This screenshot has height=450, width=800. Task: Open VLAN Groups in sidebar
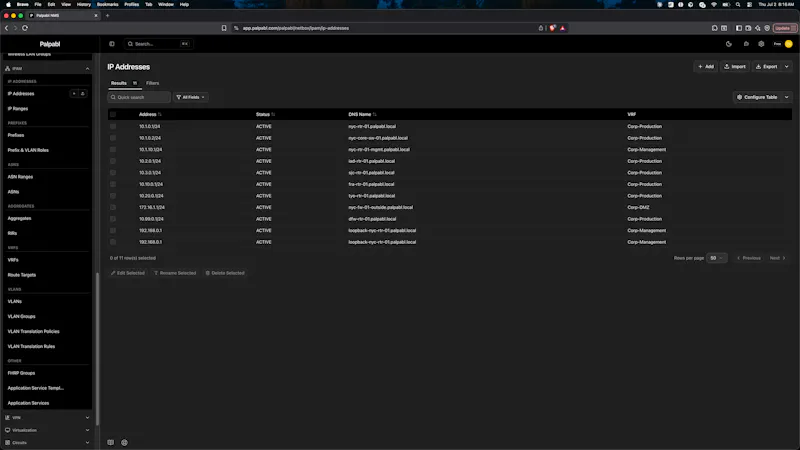tap(21, 316)
